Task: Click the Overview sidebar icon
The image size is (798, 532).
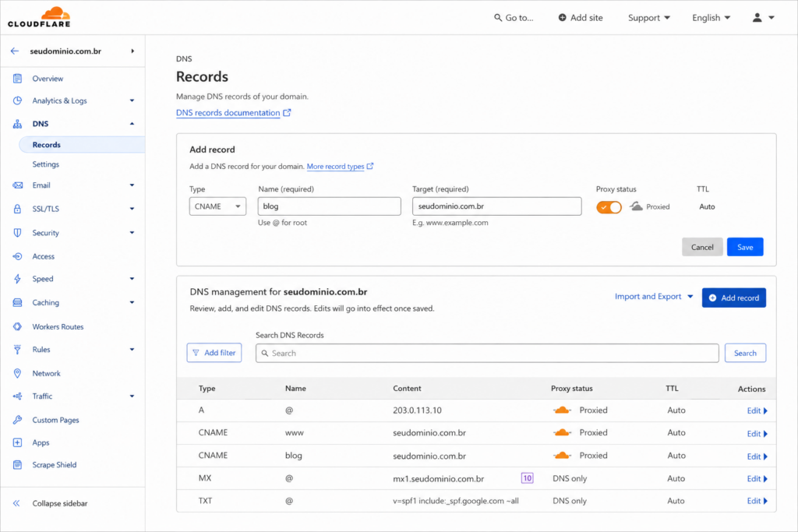Action: (x=17, y=79)
